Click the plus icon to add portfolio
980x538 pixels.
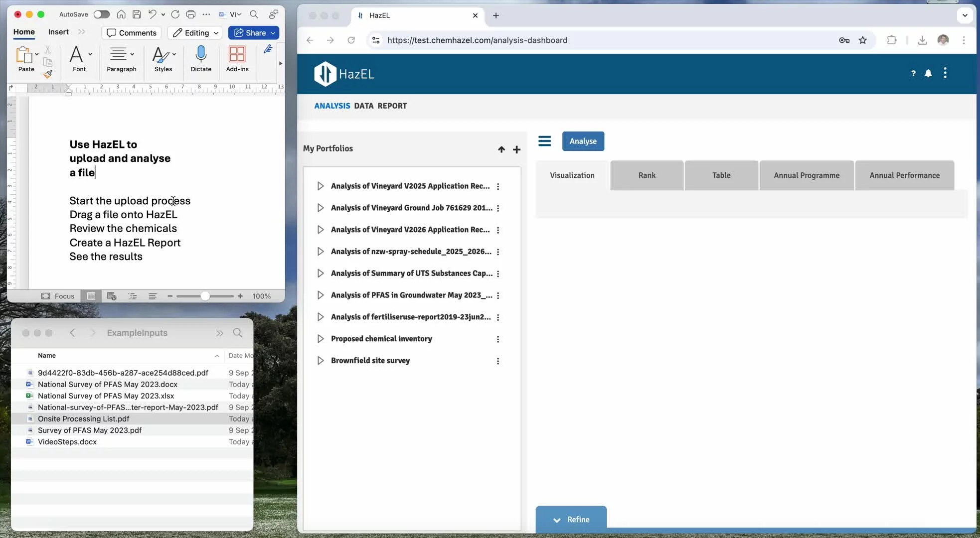(517, 149)
